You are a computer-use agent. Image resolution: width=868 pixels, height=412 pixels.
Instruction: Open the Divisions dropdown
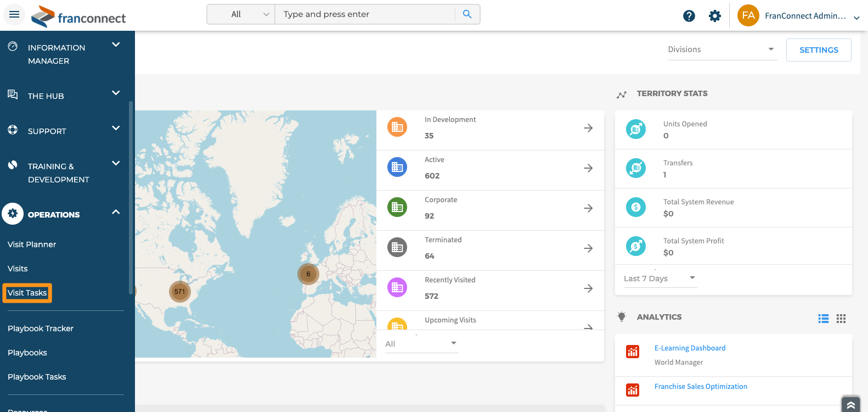click(x=722, y=49)
